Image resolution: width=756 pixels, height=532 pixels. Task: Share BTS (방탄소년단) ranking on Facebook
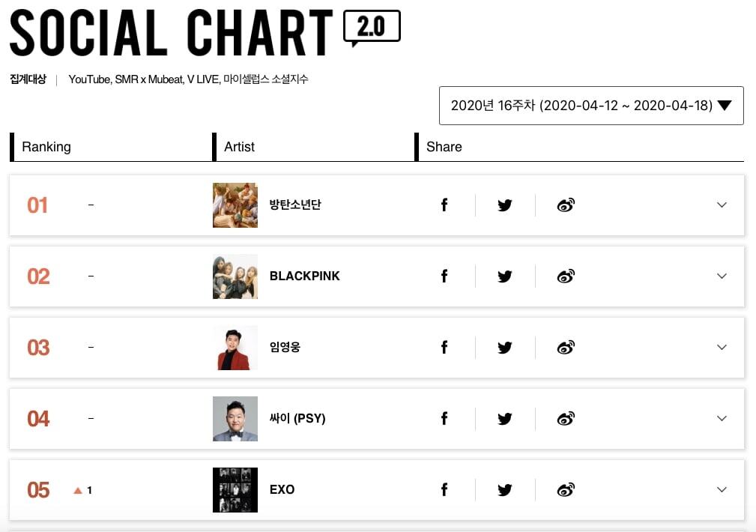[x=444, y=205]
